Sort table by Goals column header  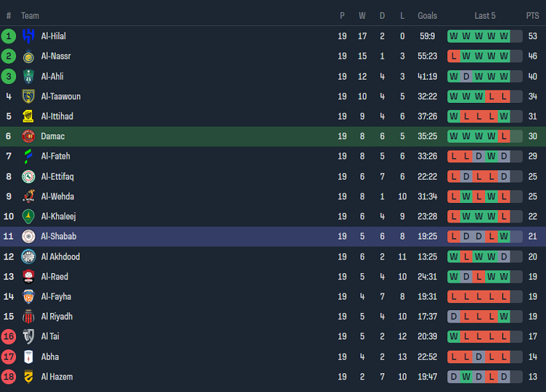coord(427,15)
